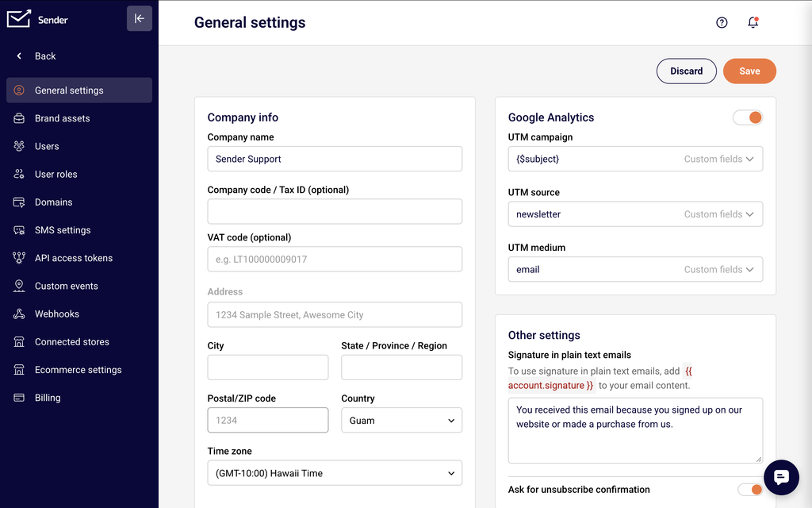Click the SMS settings icon
The height and width of the screenshot is (508, 812).
[x=19, y=230]
